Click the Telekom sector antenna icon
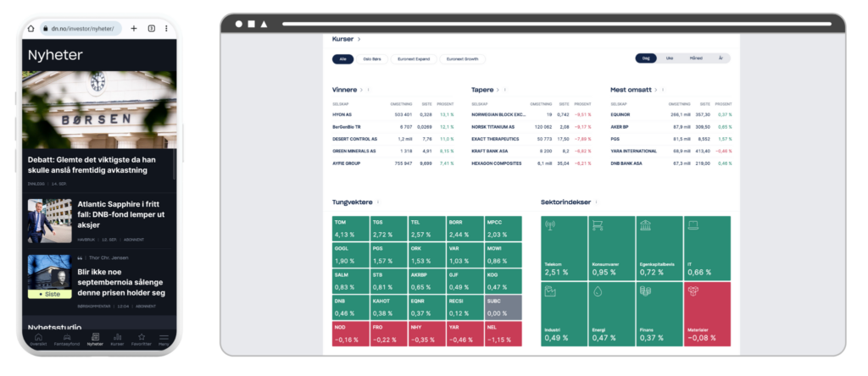Image resolution: width=868 pixels, height=376 pixels. pyautogui.click(x=549, y=225)
